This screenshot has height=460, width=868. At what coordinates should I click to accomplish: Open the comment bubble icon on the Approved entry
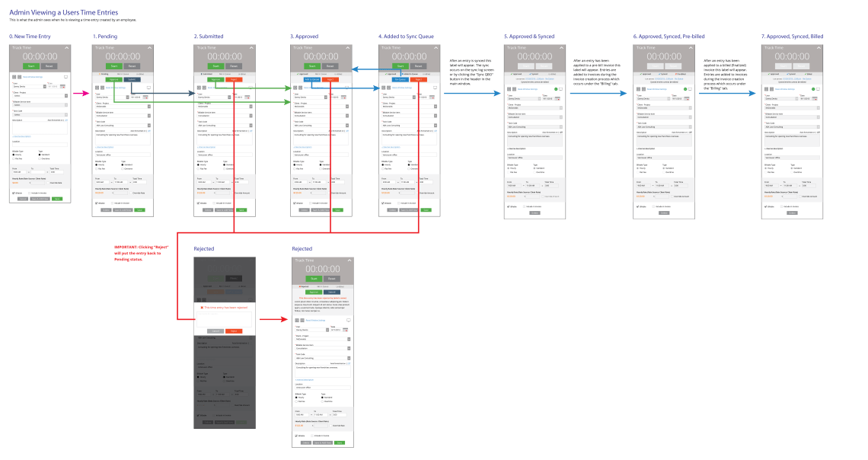pos(346,87)
